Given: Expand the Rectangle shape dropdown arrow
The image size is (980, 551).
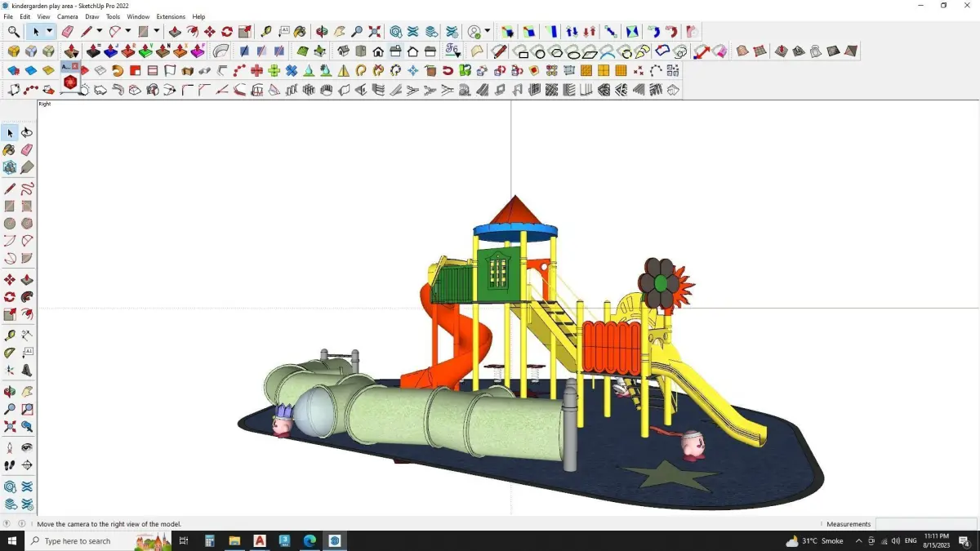Looking at the screenshot, I should [x=156, y=32].
